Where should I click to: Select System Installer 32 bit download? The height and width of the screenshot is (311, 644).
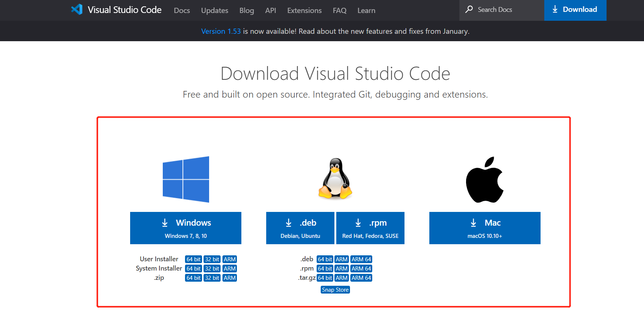pos(212,269)
